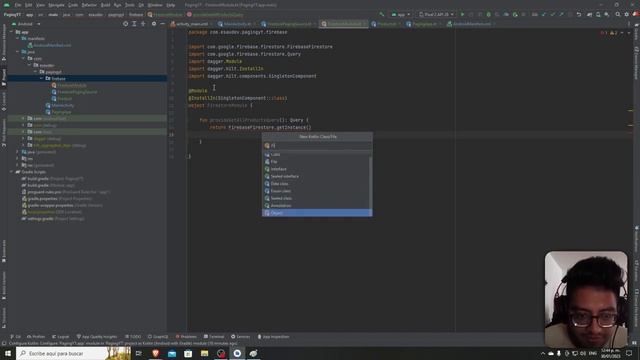The height and width of the screenshot is (360, 640).
Task: Open Mail app from taskbar
Action: (172, 353)
